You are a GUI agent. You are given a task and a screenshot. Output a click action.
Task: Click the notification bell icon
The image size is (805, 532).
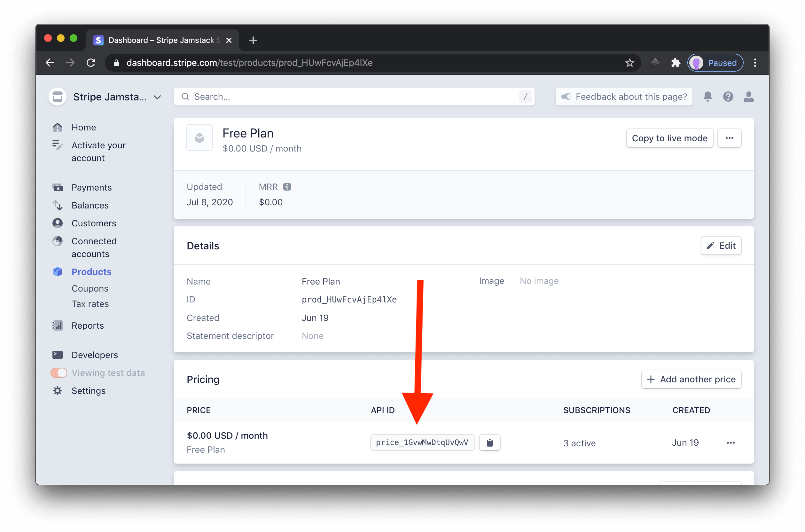[x=707, y=96]
